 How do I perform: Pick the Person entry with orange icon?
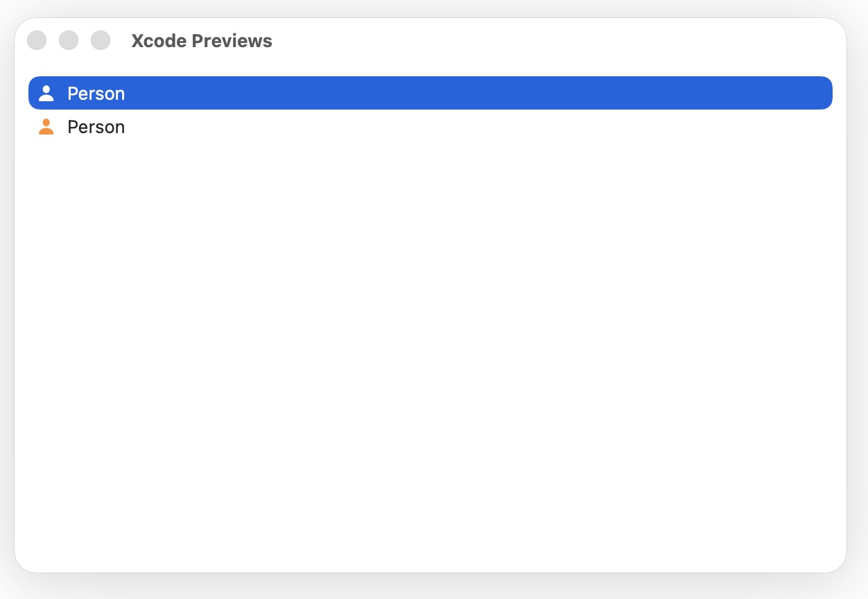(x=96, y=127)
